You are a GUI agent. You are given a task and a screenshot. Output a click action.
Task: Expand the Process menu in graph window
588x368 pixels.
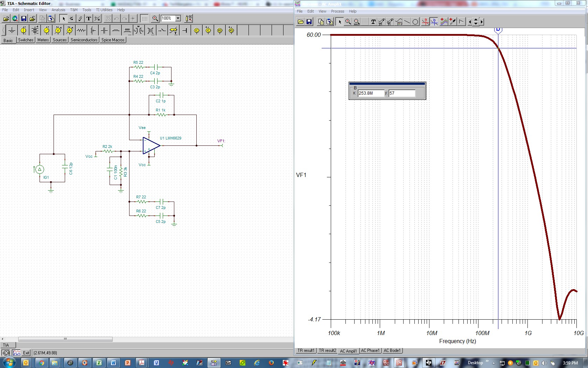(x=337, y=11)
